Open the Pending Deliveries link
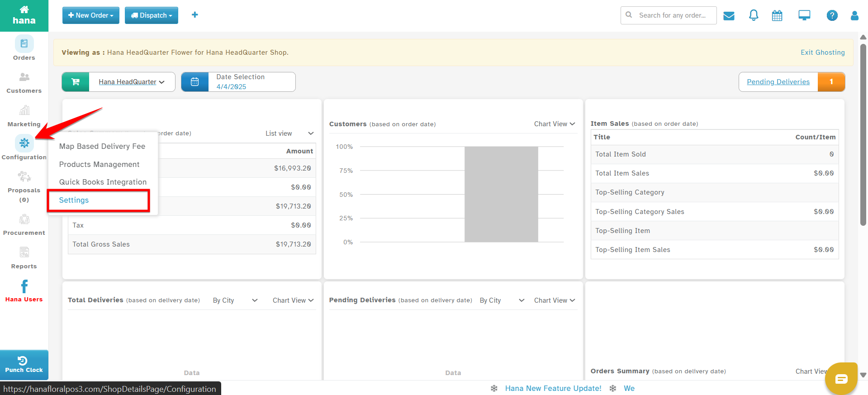Screen dimensions: 868x395 point(778,82)
